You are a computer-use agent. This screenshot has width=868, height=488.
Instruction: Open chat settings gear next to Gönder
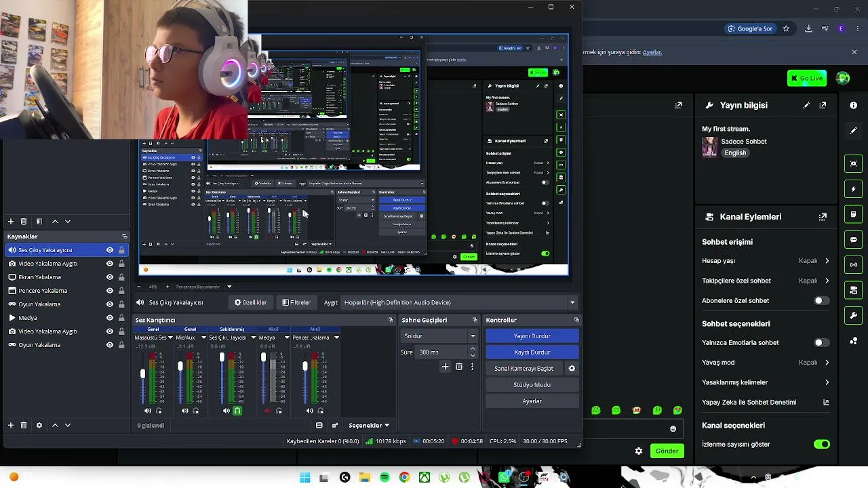(x=638, y=451)
